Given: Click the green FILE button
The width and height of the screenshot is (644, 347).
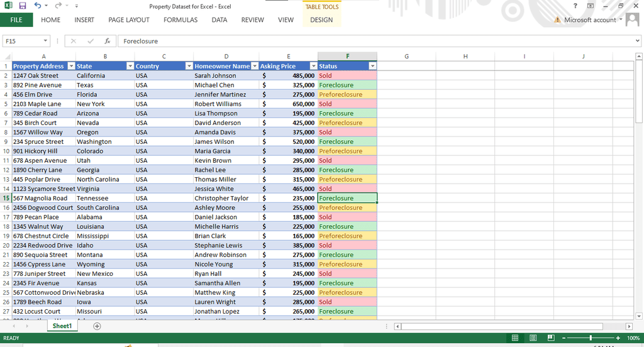Looking at the screenshot, I should coord(16,20).
